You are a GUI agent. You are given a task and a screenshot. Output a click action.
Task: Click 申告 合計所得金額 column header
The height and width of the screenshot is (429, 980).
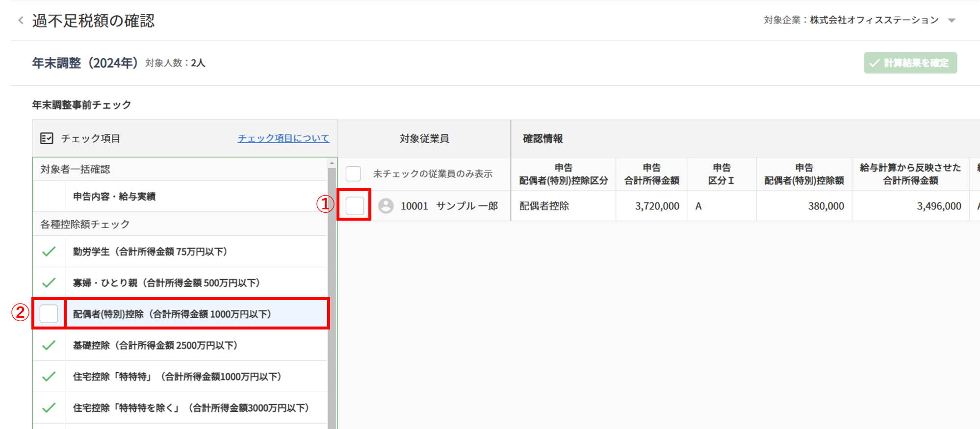(x=651, y=174)
